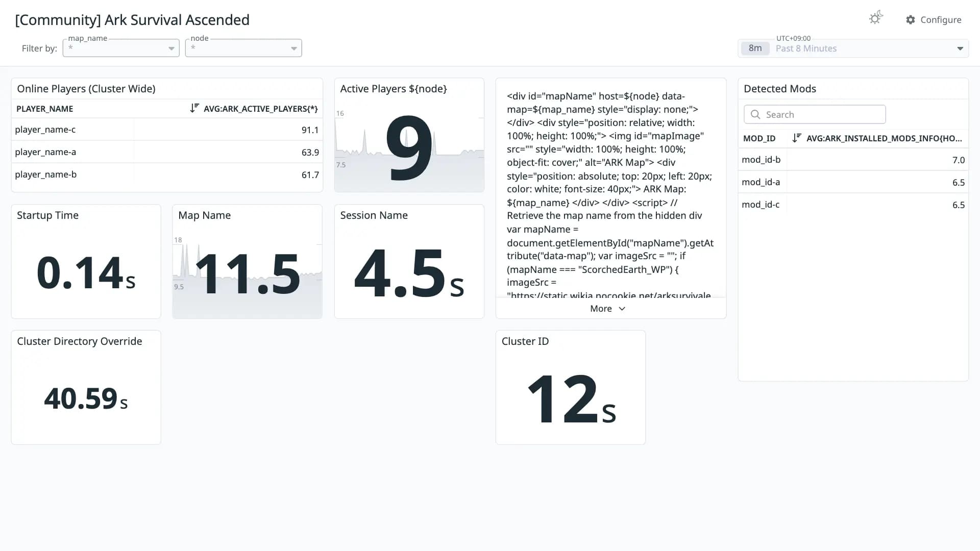Click the Cluster ID widget title

click(x=525, y=341)
